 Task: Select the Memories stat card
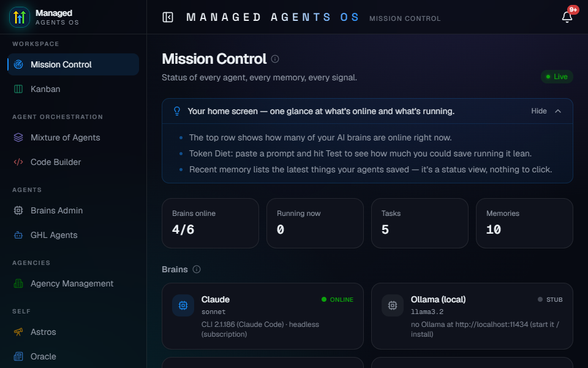pos(524,223)
